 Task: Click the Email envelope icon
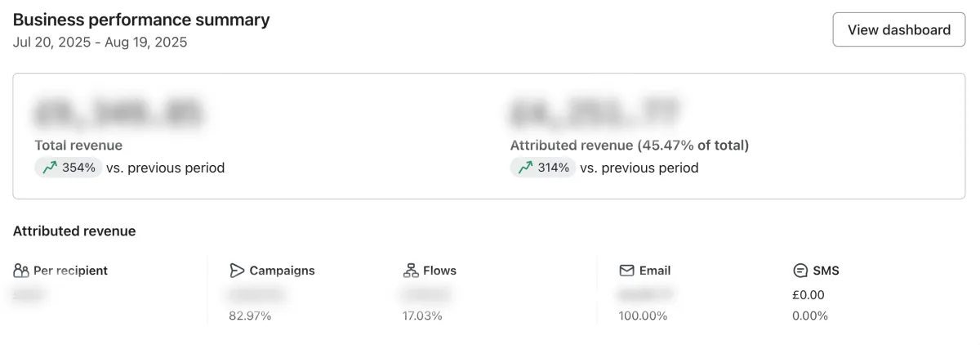click(626, 271)
